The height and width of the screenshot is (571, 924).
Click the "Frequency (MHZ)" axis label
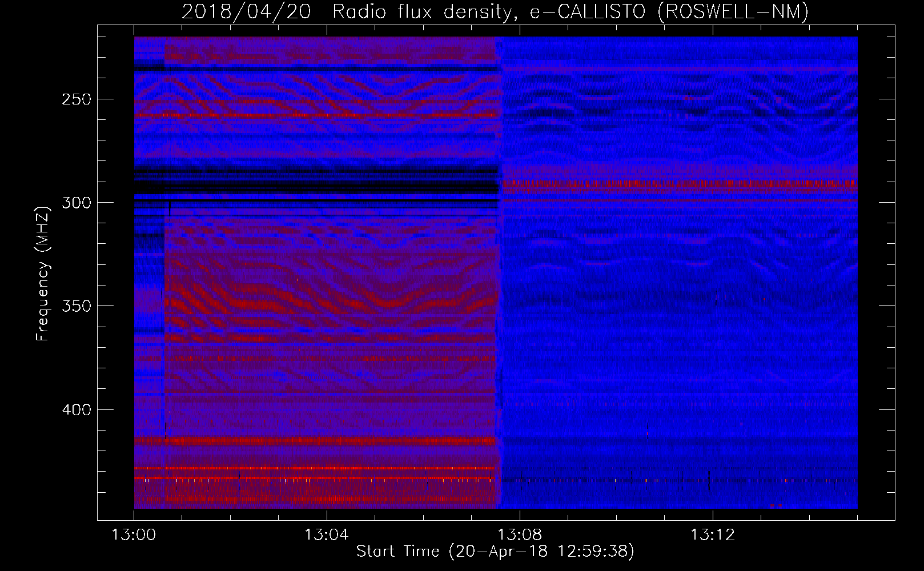tap(43, 274)
